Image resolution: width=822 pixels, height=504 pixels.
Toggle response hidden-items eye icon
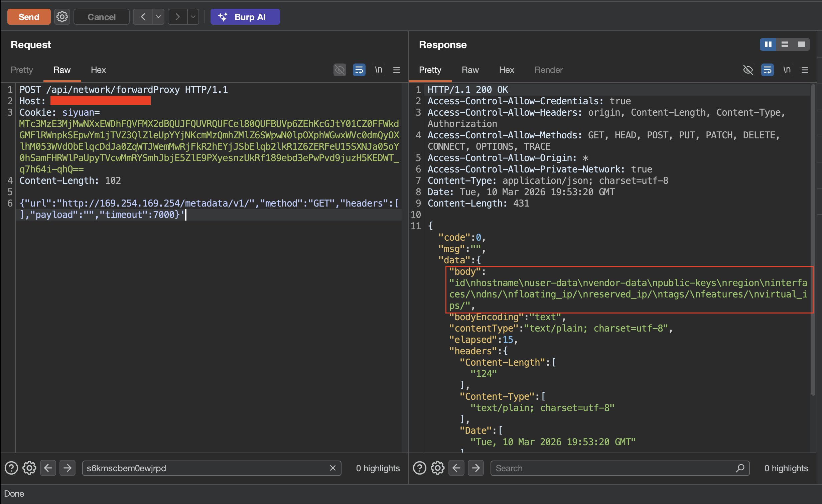tap(748, 70)
